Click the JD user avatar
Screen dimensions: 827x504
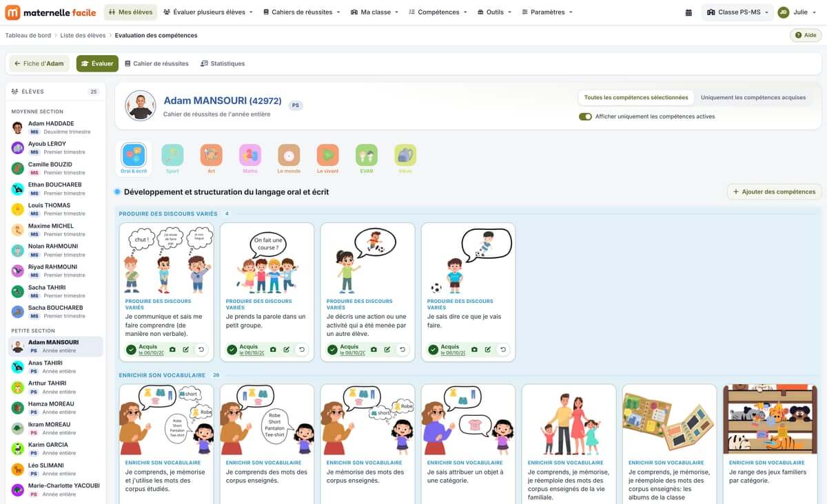(x=784, y=12)
